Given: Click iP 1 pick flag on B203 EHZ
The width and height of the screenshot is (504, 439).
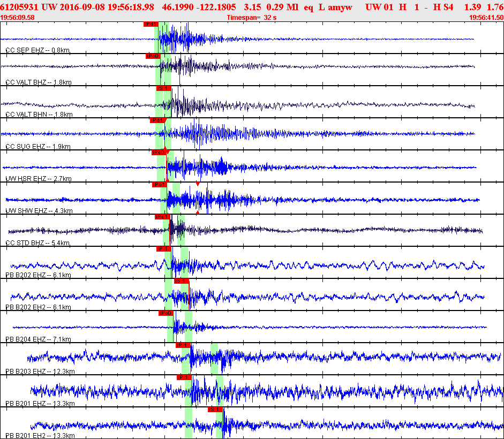Looking at the screenshot, I should [x=183, y=345].
